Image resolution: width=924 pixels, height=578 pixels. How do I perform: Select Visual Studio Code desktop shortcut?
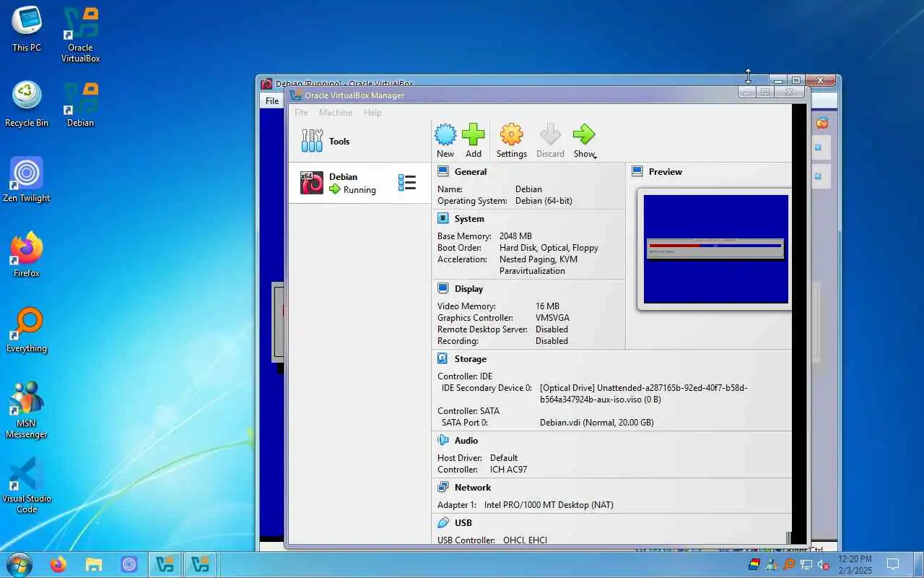(27, 486)
